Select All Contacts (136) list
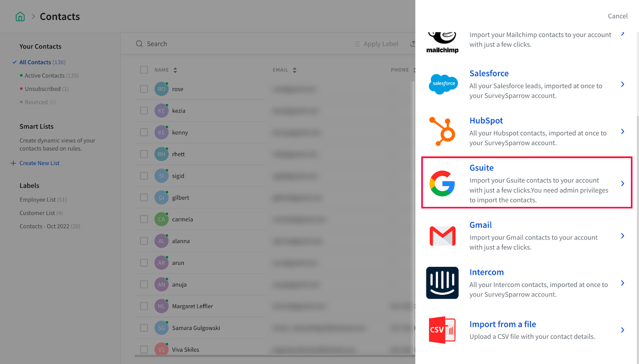Viewport: 639px width, 364px height. click(x=42, y=62)
